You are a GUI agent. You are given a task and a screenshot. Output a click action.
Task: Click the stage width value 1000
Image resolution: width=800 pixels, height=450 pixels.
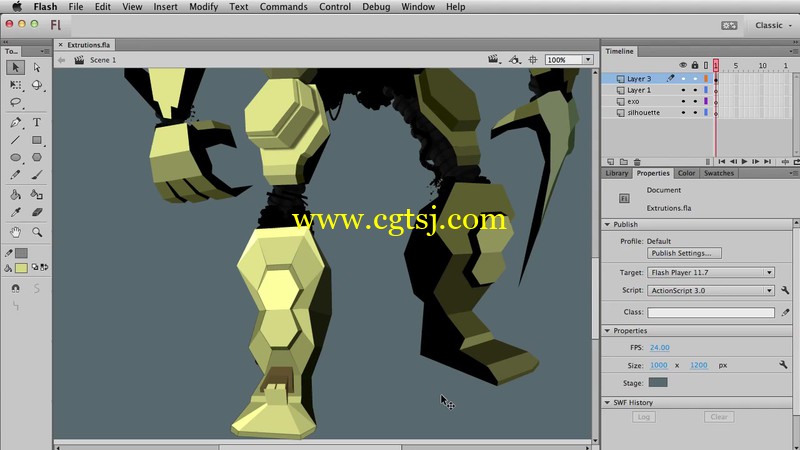(659, 365)
